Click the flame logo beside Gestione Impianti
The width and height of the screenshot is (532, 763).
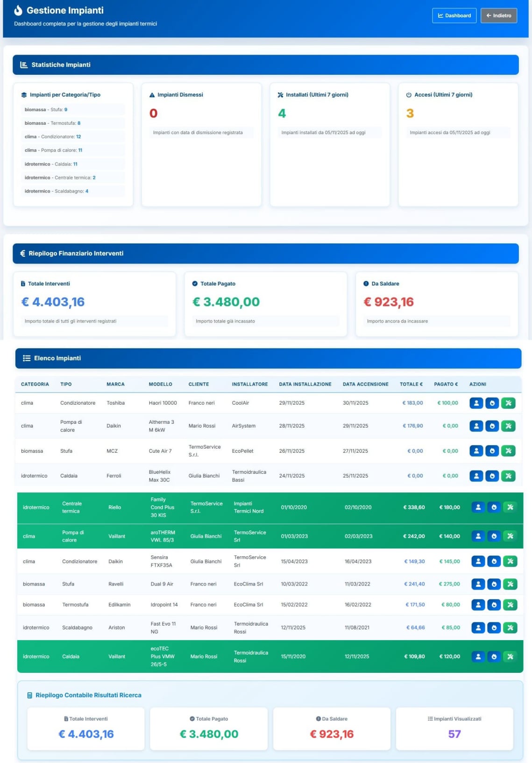tap(18, 10)
